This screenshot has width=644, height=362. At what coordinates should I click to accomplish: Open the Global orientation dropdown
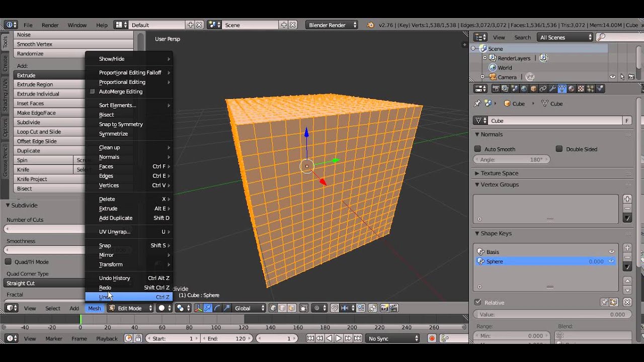250,308
